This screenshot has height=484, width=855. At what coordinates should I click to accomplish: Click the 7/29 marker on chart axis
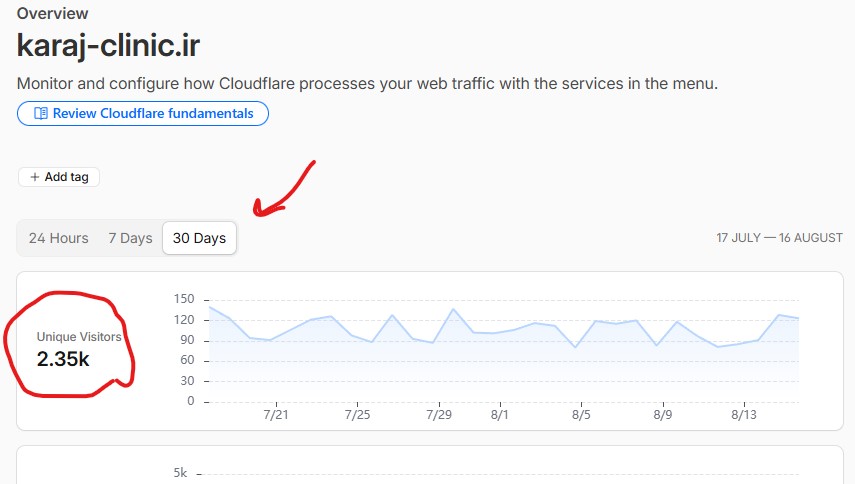pyautogui.click(x=439, y=415)
